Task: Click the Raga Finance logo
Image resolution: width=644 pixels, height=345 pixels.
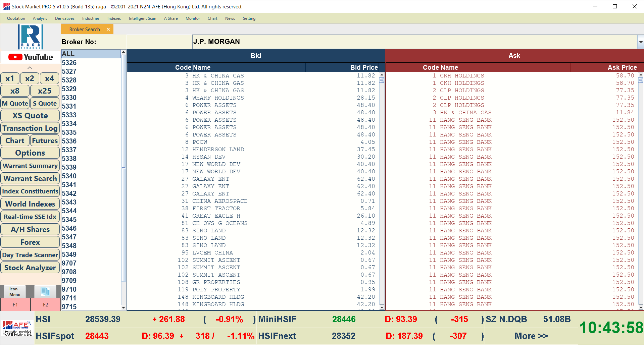Action: tap(30, 37)
